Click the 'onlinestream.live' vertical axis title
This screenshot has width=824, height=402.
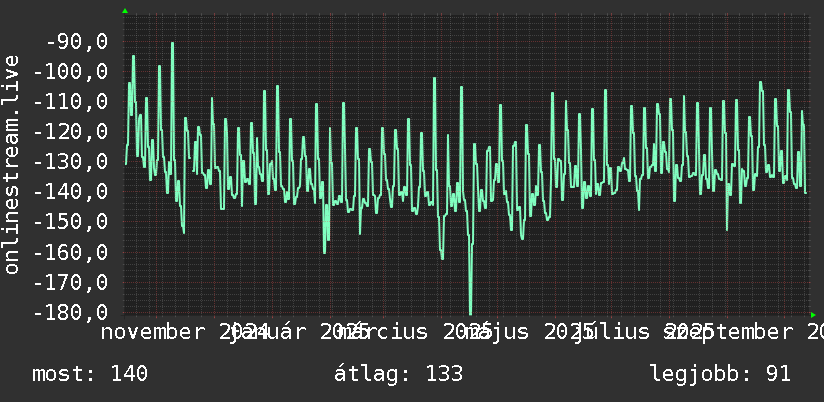(11, 164)
